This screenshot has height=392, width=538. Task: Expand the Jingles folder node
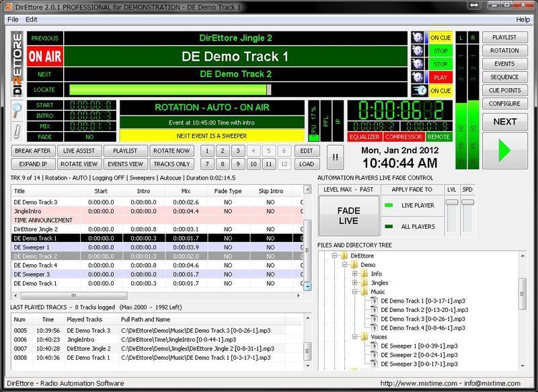tap(355, 282)
